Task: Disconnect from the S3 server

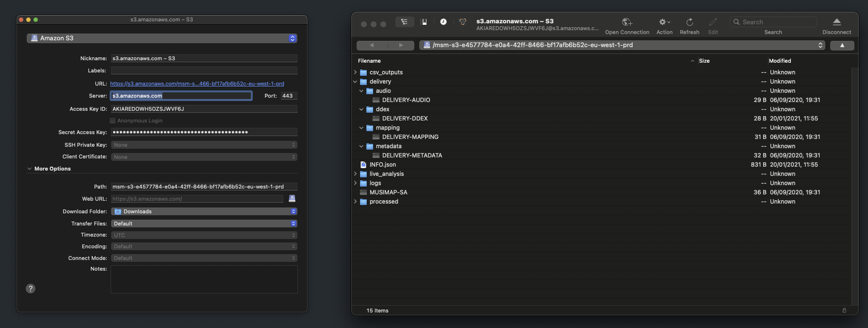Action: (x=836, y=22)
